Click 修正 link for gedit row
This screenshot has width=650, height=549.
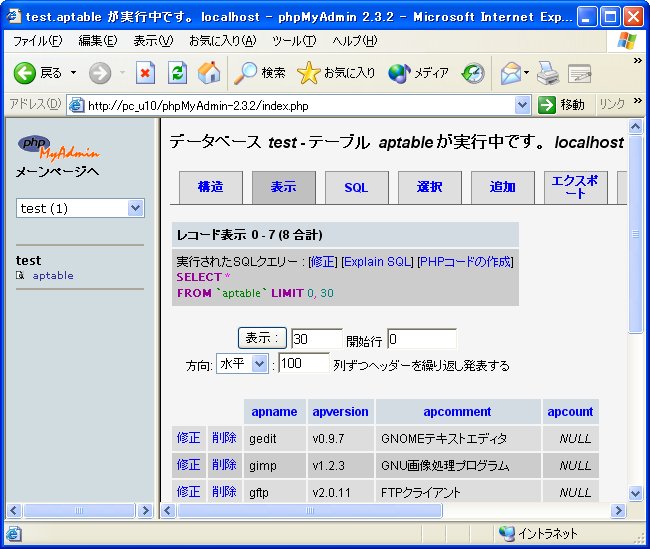188,438
